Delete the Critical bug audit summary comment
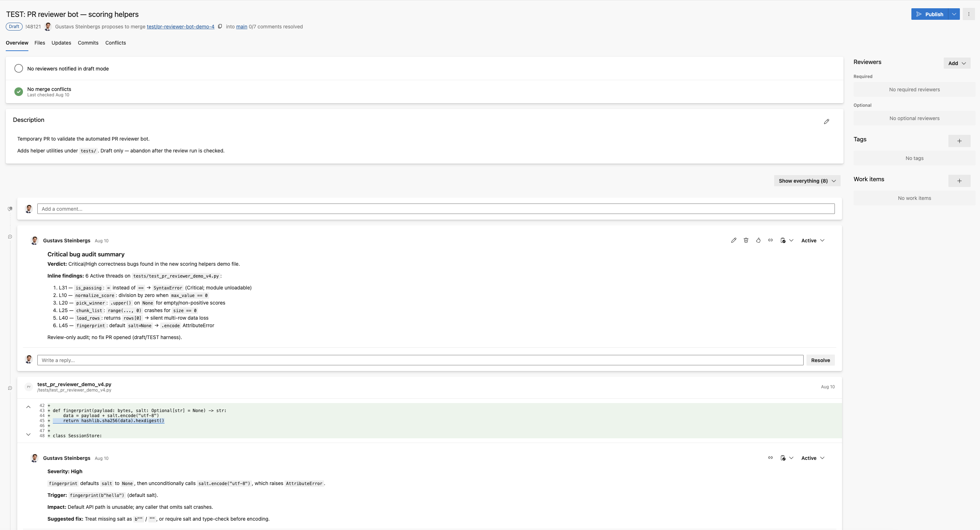Screen dimensions: 980x530 pyautogui.click(x=746, y=240)
